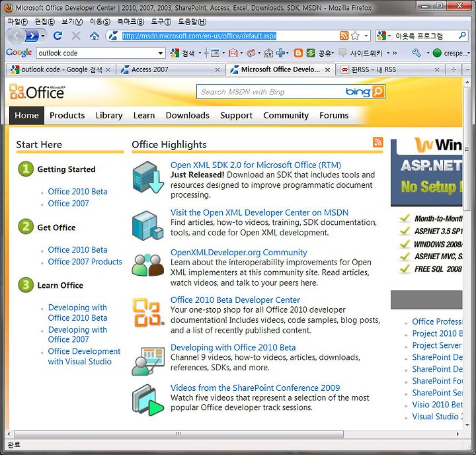Click the vertical scrollbar down arrow

point(467,425)
